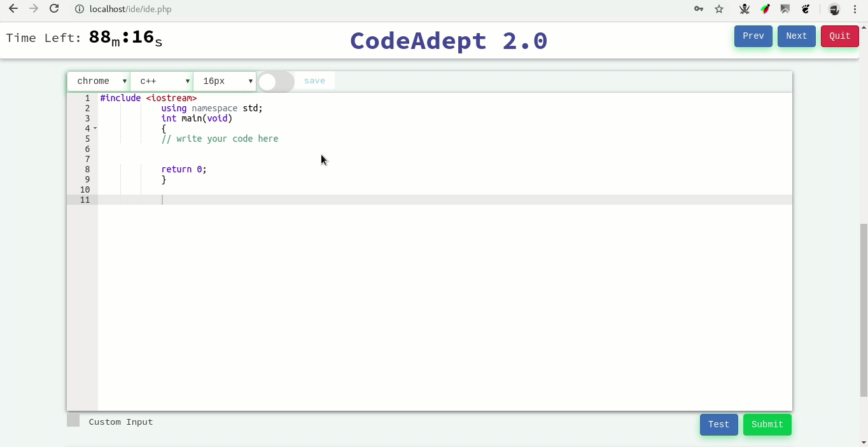Go to previous question with Prev

[x=753, y=36]
